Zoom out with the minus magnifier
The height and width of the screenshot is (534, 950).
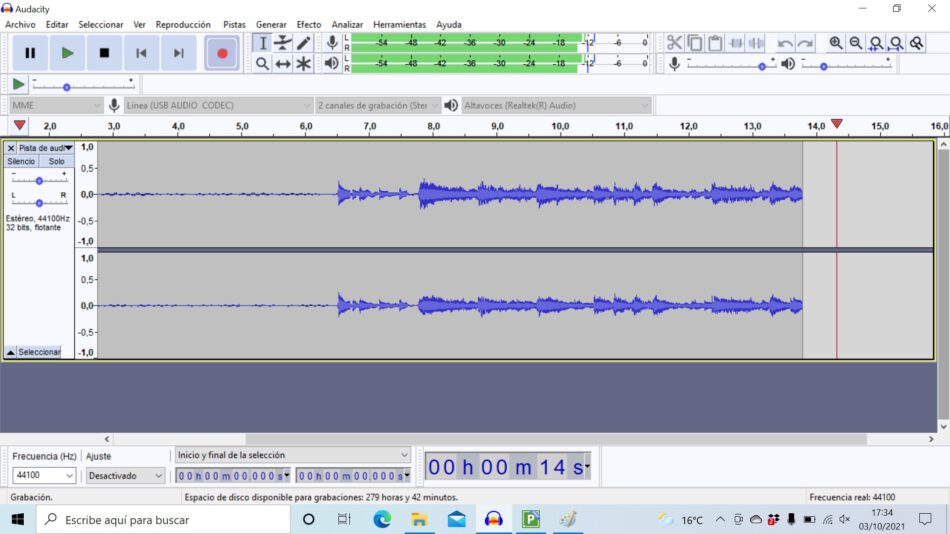click(x=855, y=43)
